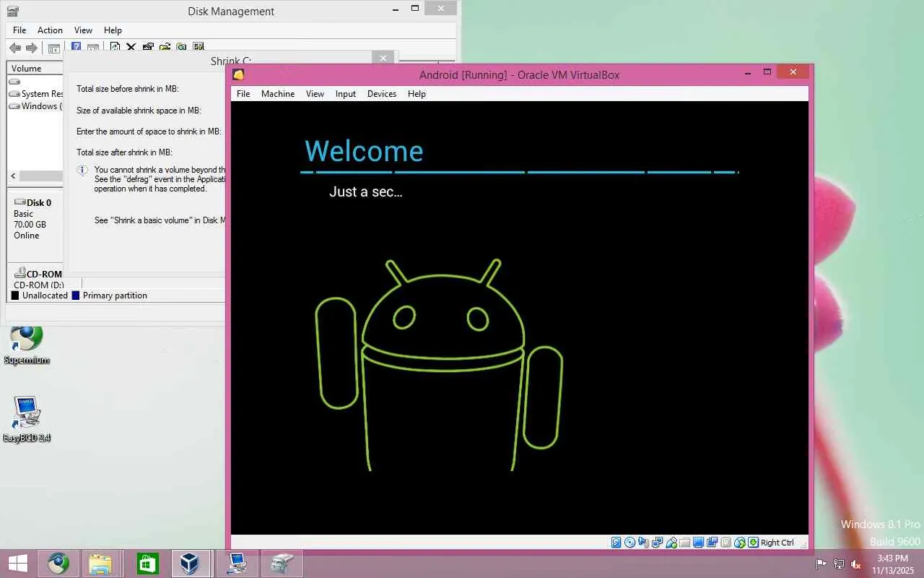Click the optical disk indicator in VirtualBox status bar
Screen dimensions: 924x578
[629, 543]
